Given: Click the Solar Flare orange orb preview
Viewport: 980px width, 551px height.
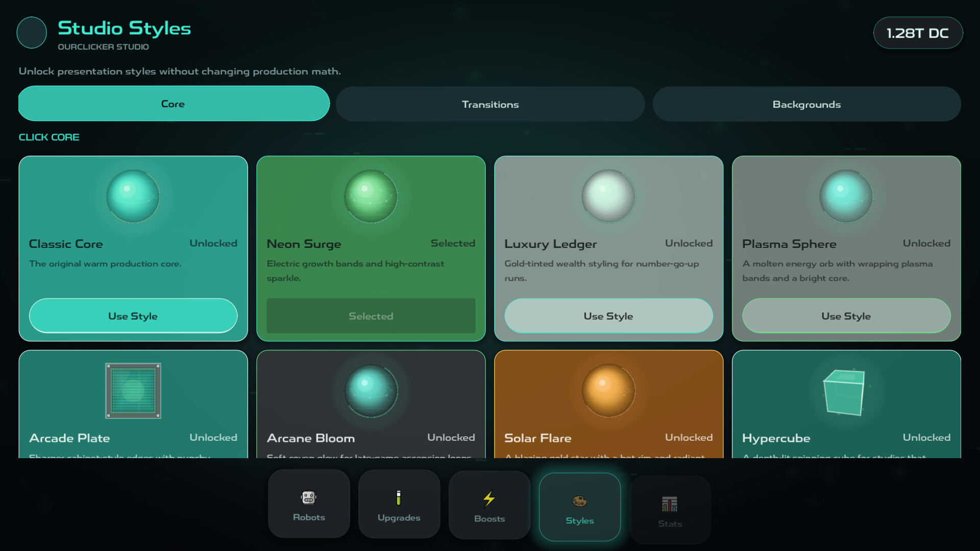Looking at the screenshot, I should (608, 391).
